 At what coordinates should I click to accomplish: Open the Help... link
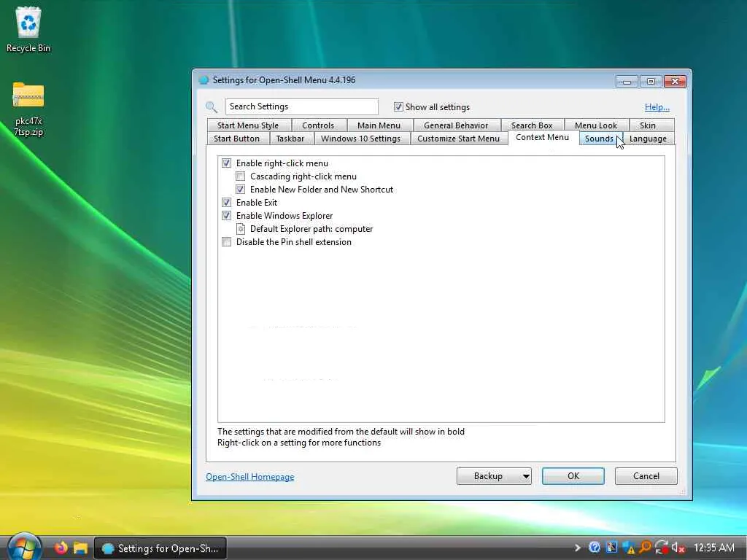[657, 107]
